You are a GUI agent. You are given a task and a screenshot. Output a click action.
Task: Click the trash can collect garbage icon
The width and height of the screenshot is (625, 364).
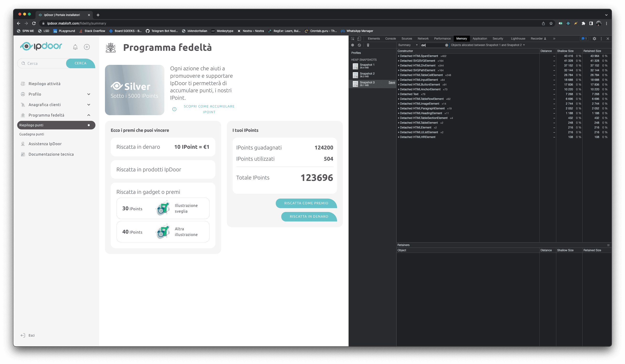[x=368, y=45]
